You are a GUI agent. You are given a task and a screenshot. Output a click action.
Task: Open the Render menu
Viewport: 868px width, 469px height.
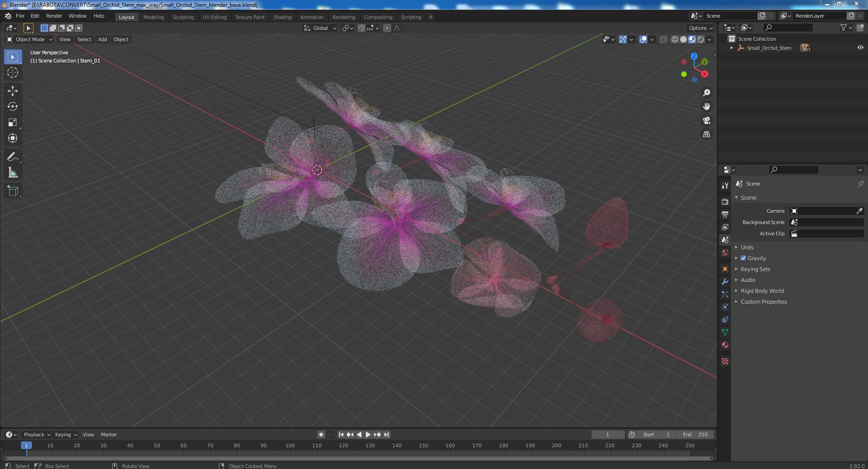tap(54, 16)
